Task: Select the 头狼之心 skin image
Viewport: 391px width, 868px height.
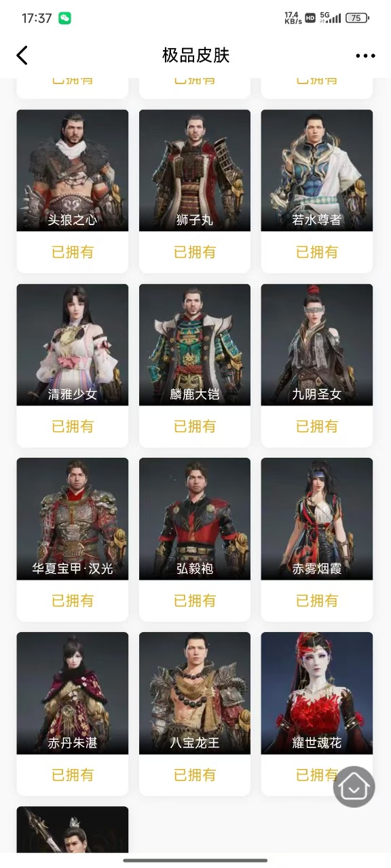Action: tap(73, 170)
